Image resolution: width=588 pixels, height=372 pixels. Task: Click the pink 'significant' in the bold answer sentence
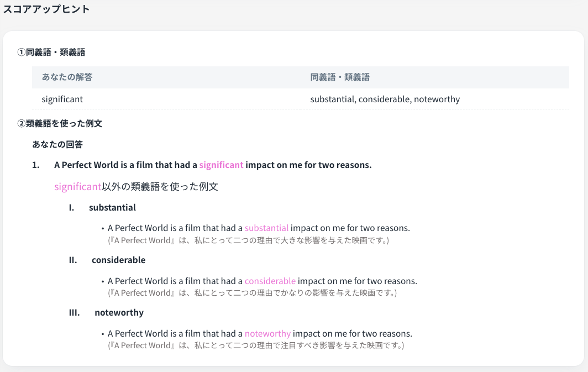pyautogui.click(x=221, y=165)
